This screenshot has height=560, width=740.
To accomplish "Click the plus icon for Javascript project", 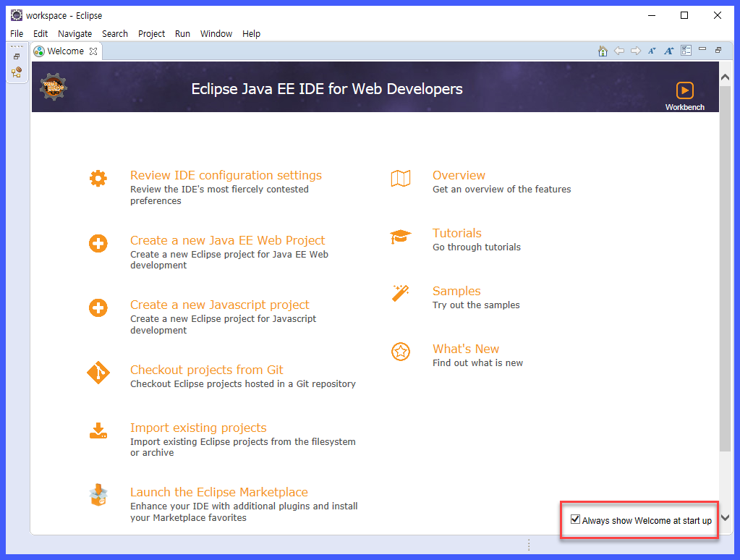I will click(x=98, y=308).
